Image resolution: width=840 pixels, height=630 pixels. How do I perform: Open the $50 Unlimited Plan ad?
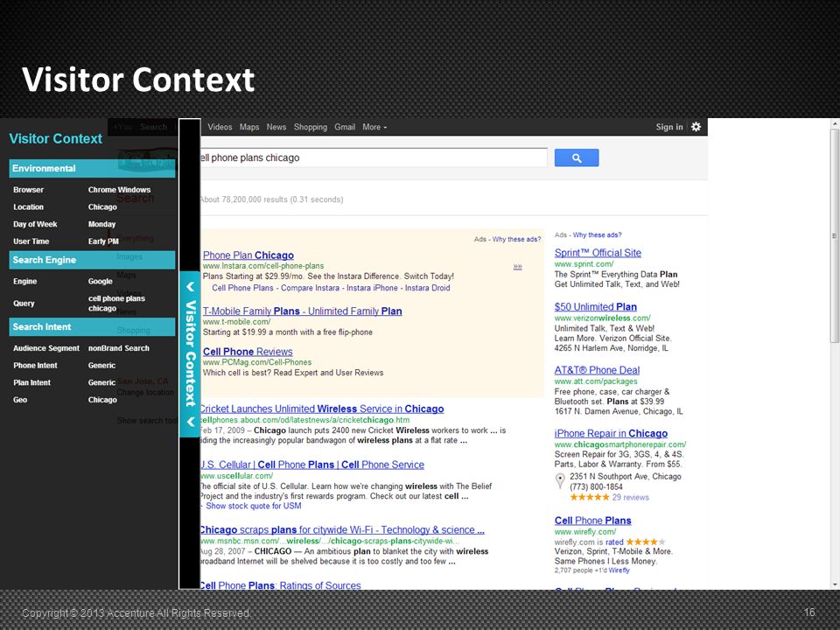[596, 307]
